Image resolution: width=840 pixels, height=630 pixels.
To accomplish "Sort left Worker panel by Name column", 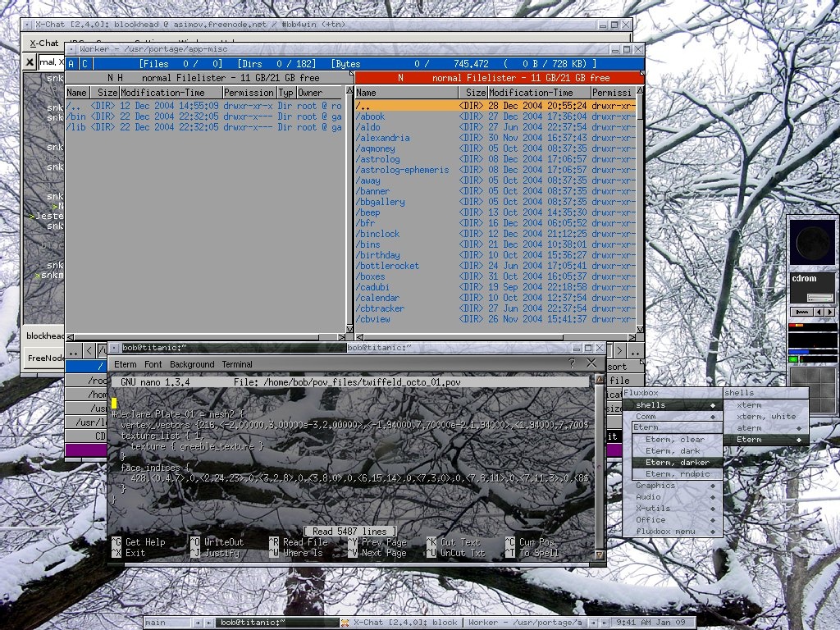I will [76, 93].
